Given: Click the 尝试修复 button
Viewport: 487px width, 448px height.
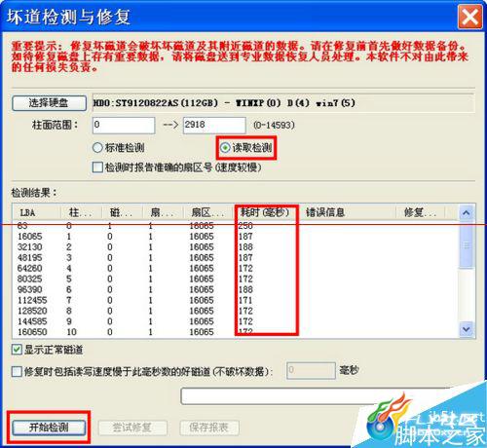Looking at the screenshot, I should click(x=132, y=428).
